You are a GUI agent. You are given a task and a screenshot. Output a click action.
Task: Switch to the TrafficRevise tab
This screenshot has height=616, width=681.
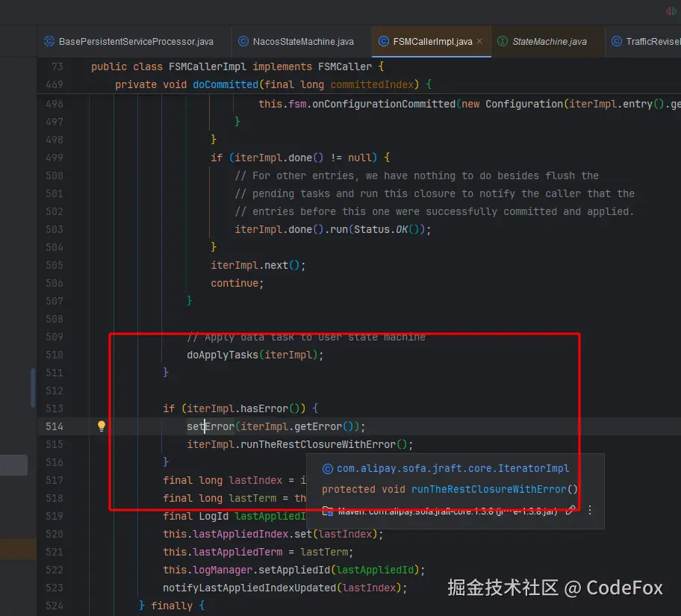click(645, 41)
